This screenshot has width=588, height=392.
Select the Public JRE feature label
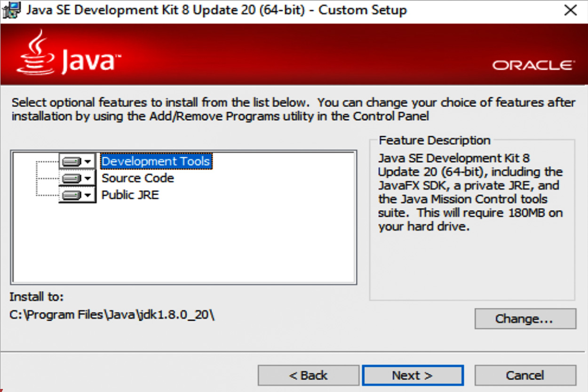(x=130, y=195)
